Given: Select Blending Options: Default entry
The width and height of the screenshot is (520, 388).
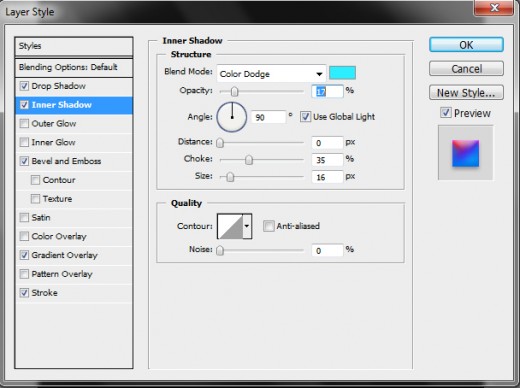Looking at the screenshot, I should (x=74, y=67).
